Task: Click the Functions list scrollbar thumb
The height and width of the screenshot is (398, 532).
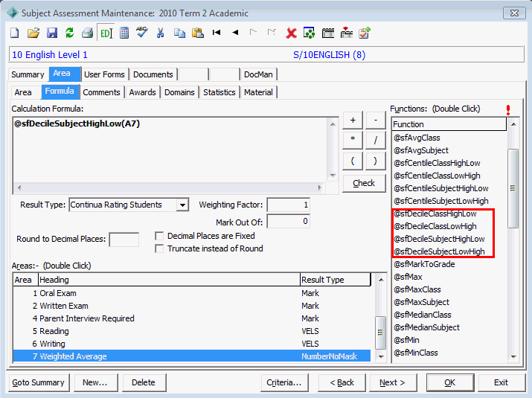Action: (513, 188)
